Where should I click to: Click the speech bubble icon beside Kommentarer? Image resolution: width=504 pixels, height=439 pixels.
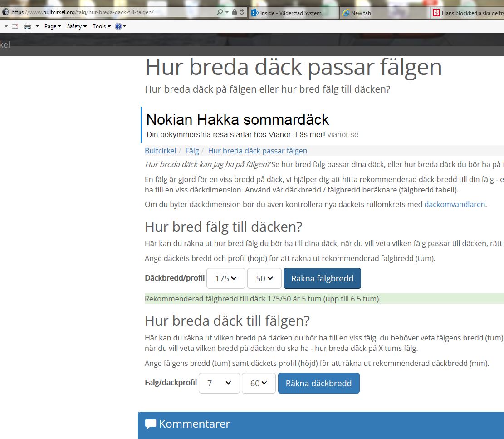point(150,424)
